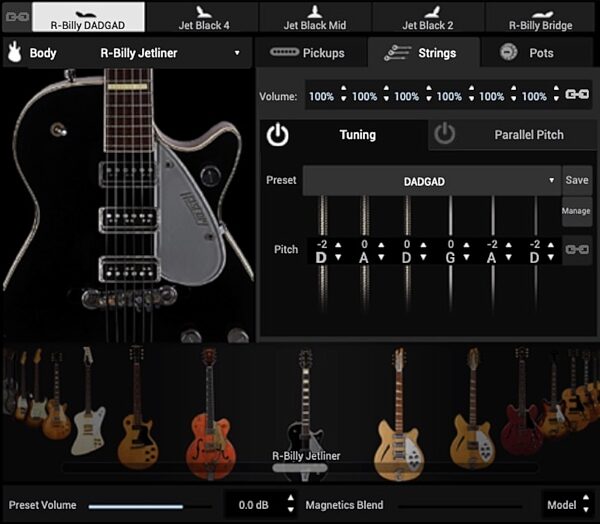600x524 pixels.
Task: Open the DADGAD tuning preset dropdown
Action: 432,181
